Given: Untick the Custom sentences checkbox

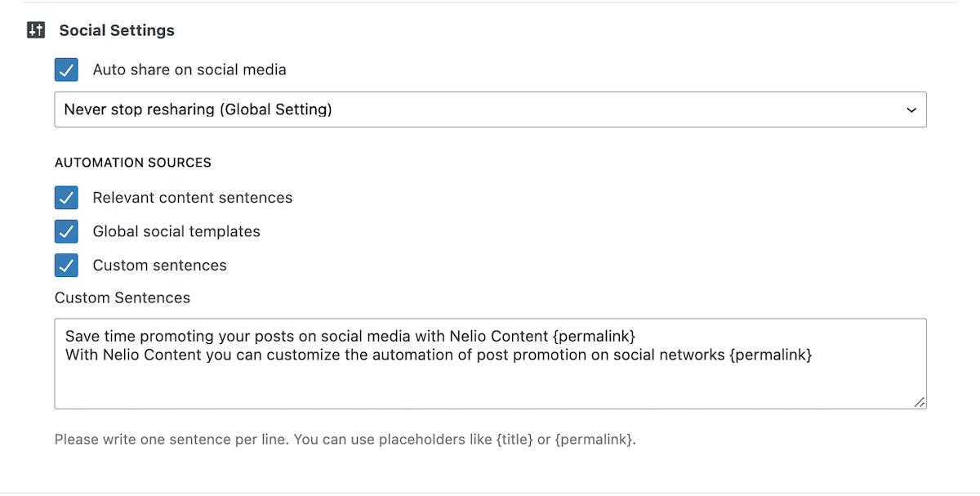Looking at the screenshot, I should 66,266.
